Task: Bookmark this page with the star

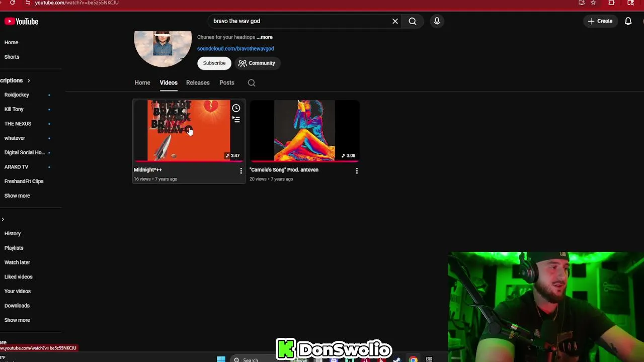Action: [x=593, y=3]
